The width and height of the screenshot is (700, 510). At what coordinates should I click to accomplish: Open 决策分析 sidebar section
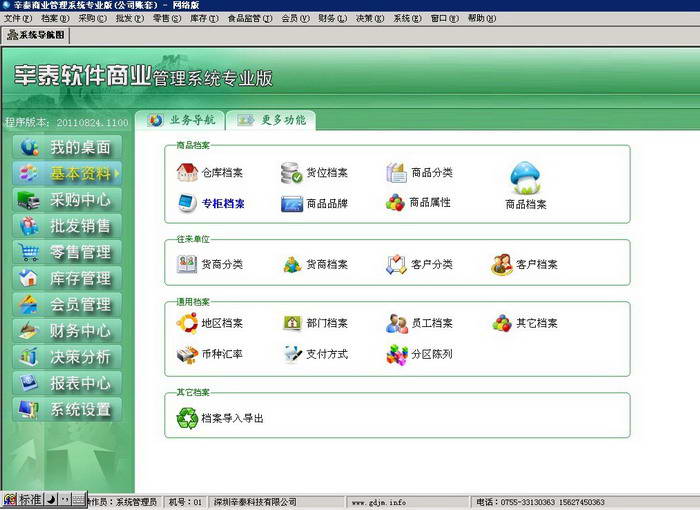pyautogui.click(x=67, y=357)
